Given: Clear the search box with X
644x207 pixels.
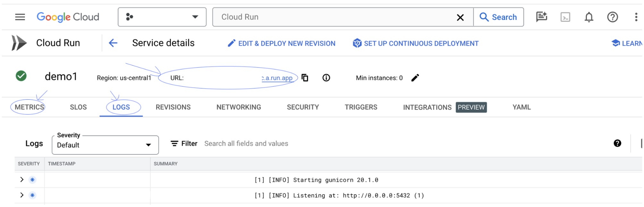Looking at the screenshot, I should point(460,17).
